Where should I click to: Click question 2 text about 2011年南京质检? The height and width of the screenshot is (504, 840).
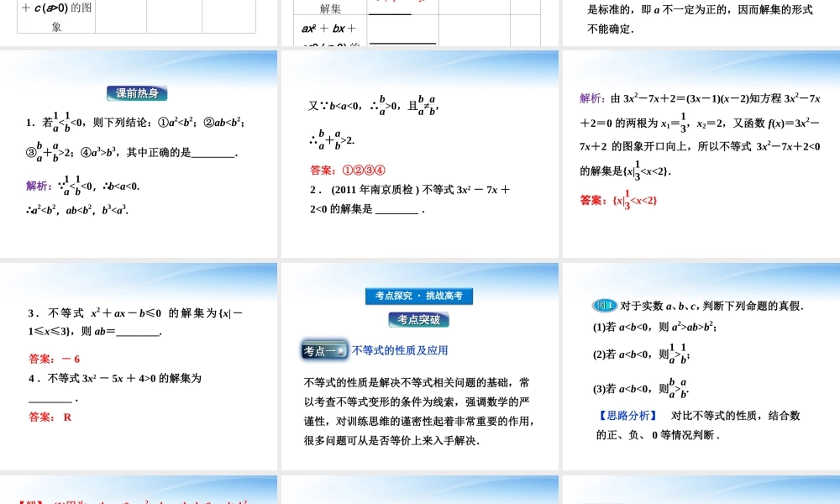(x=411, y=199)
